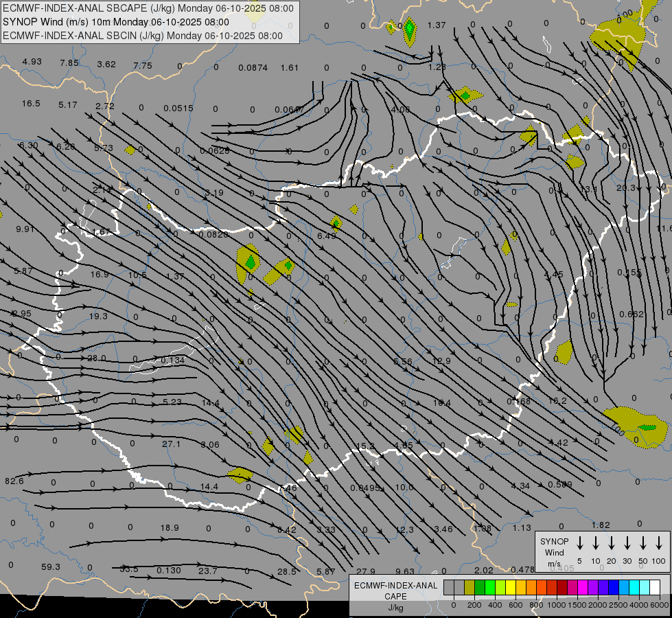Click the 5.56 value on the map
This screenshot has height=618, width=672.
coord(403,362)
